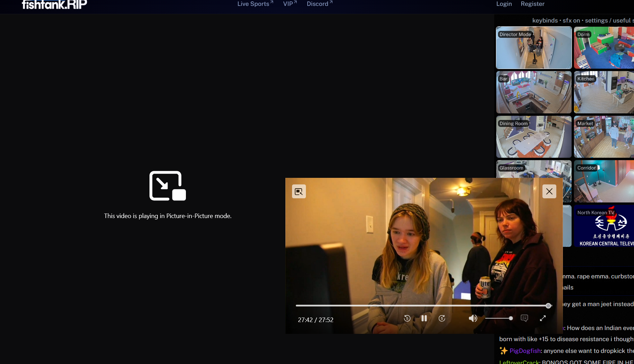Switch to the Glassroom camera
634x364 pixels.
534,169
